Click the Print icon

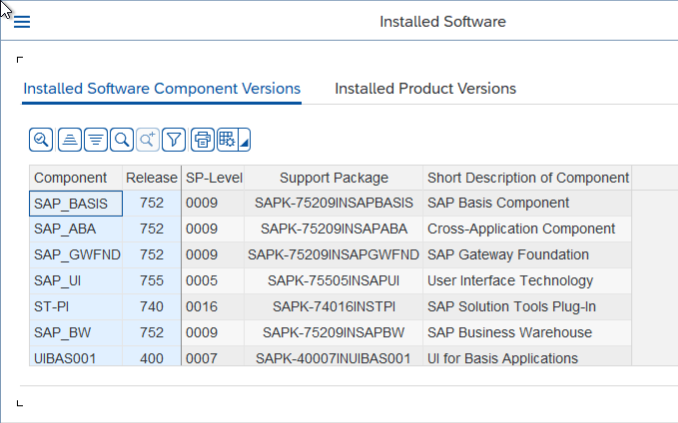tap(202, 140)
